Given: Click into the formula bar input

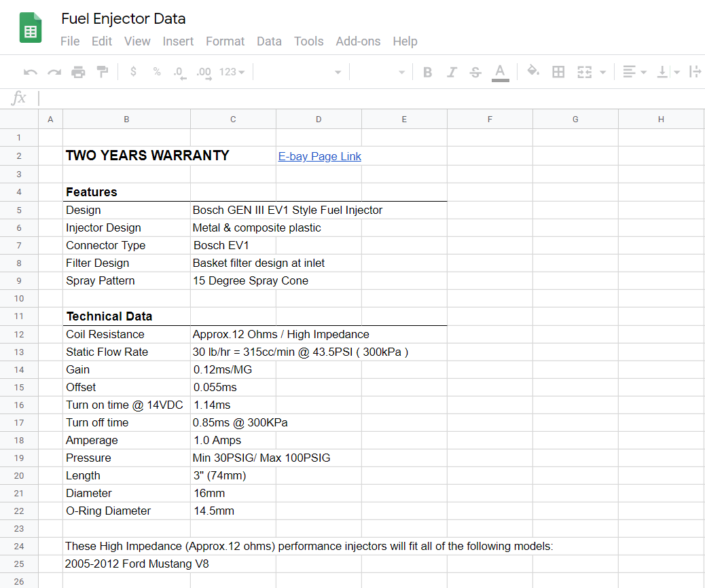Looking at the screenshot, I should pyautogui.click(x=367, y=98).
